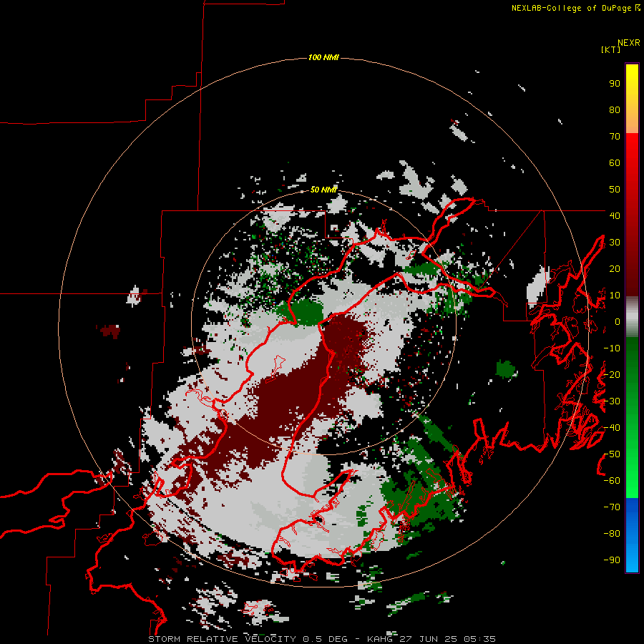Click the KAHG station identifier in the caption
This screenshot has width=644, height=644.
pos(381,639)
